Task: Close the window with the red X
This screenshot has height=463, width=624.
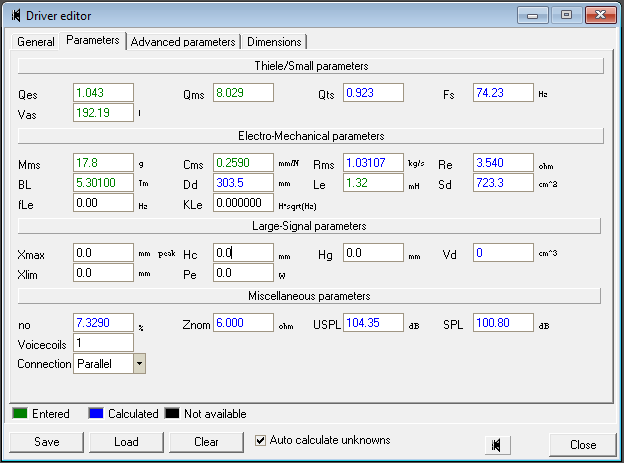Action: (601, 16)
